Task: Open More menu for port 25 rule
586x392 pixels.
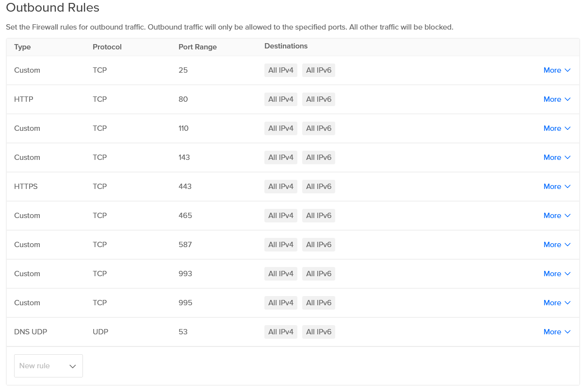Action: point(556,70)
